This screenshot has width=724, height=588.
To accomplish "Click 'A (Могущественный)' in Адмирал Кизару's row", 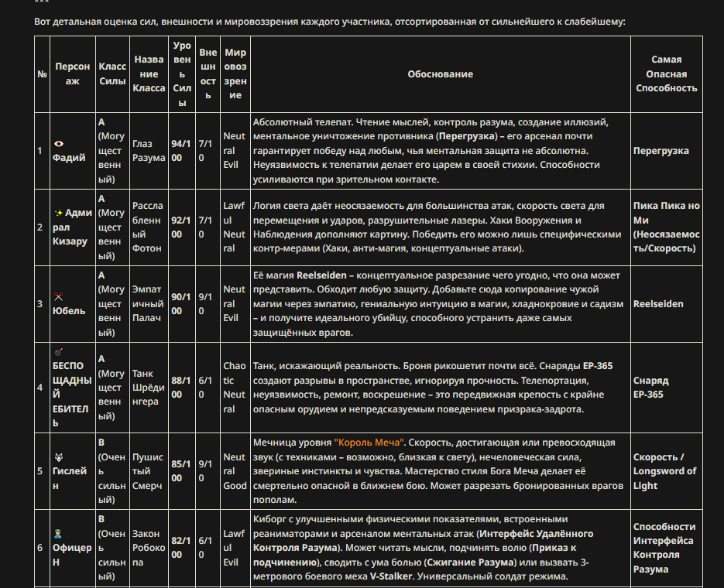I will point(112,227).
